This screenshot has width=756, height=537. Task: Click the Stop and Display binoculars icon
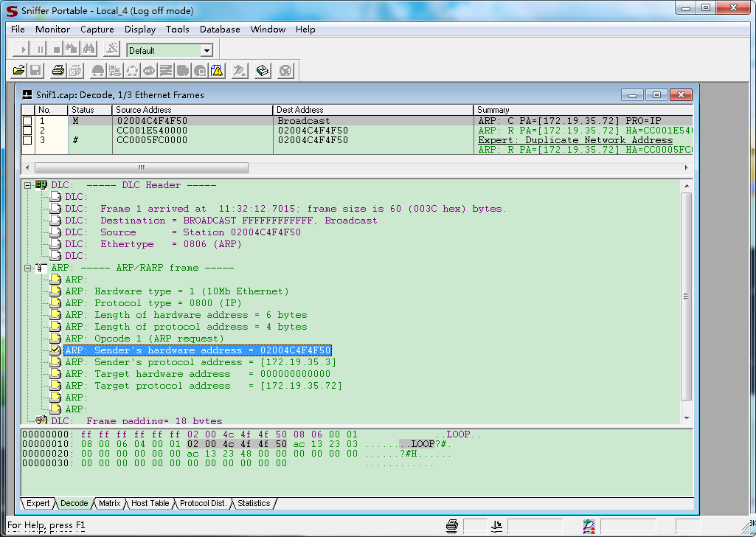point(72,49)
